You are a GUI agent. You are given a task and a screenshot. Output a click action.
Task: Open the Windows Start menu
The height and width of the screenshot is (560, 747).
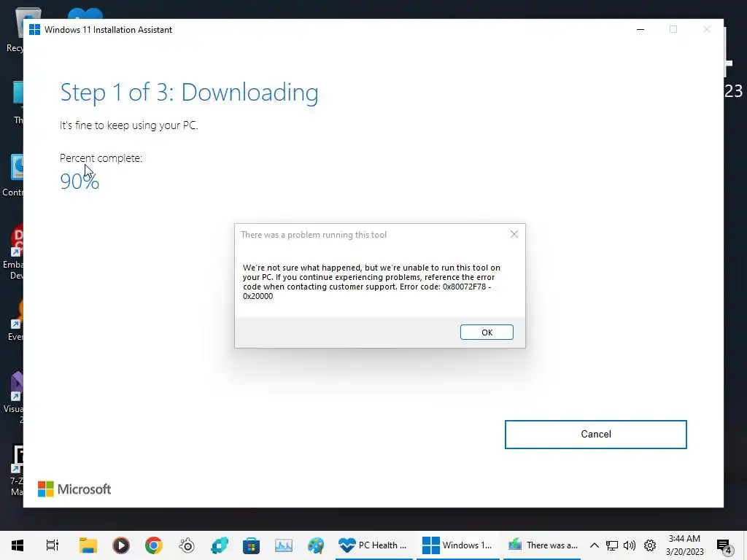tap(18, 545)
